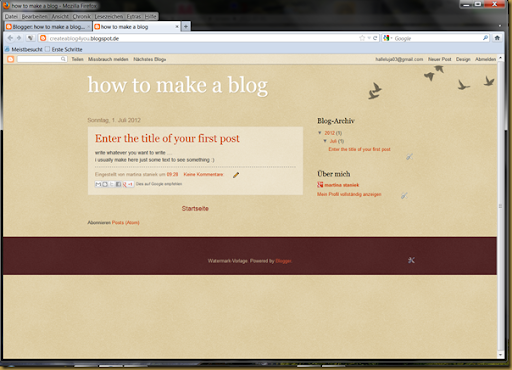This screenshot has width=512, height=370.
Task: Open the Bearbeiten menu
Action: click(35, 16)
